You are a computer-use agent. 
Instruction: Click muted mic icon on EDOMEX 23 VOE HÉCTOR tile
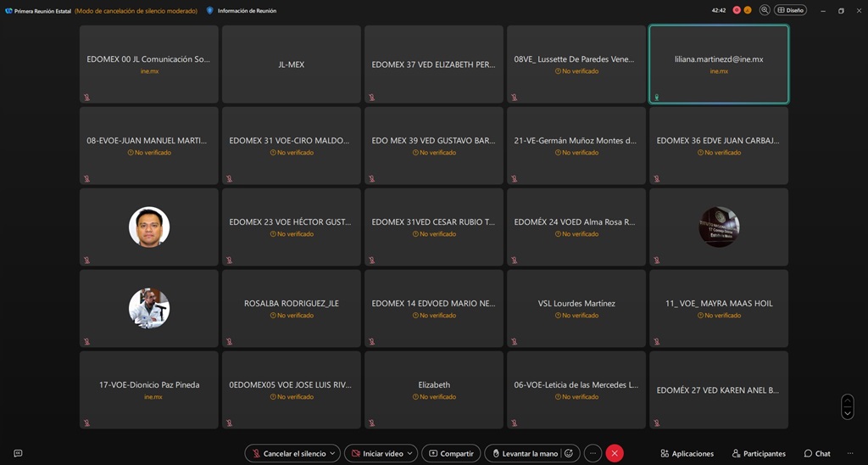[x=229, y=260]
